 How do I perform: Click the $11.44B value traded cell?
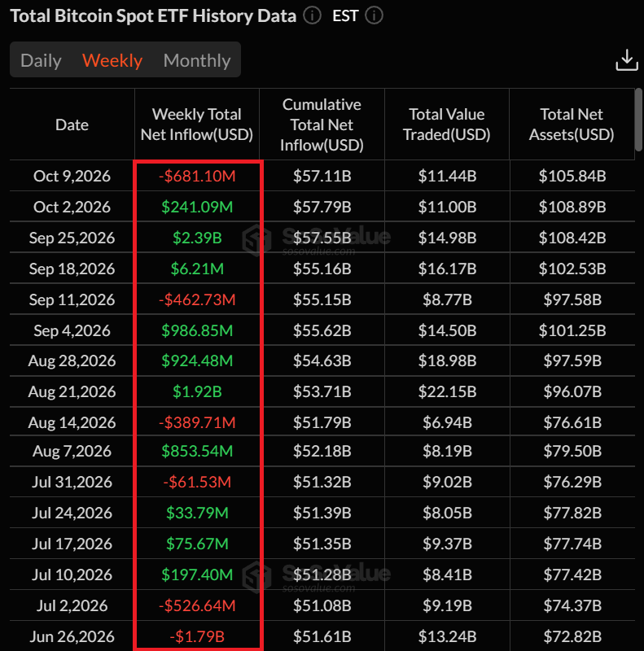[x=447, y=176]
